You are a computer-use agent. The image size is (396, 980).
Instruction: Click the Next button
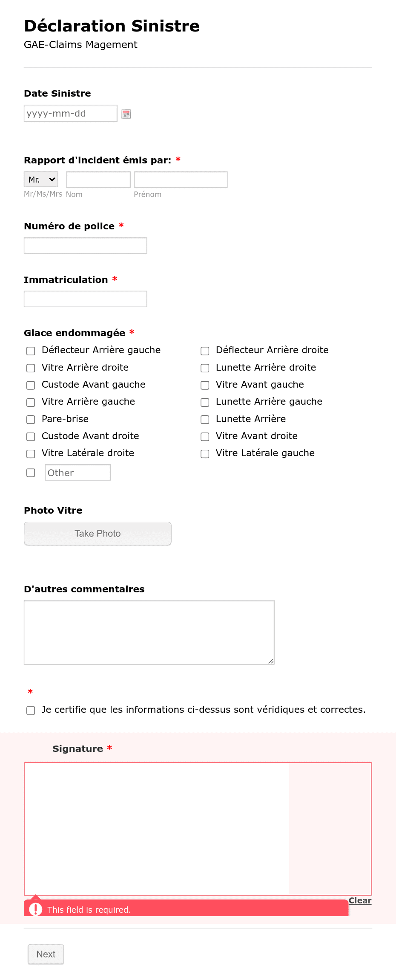[46, 954]
